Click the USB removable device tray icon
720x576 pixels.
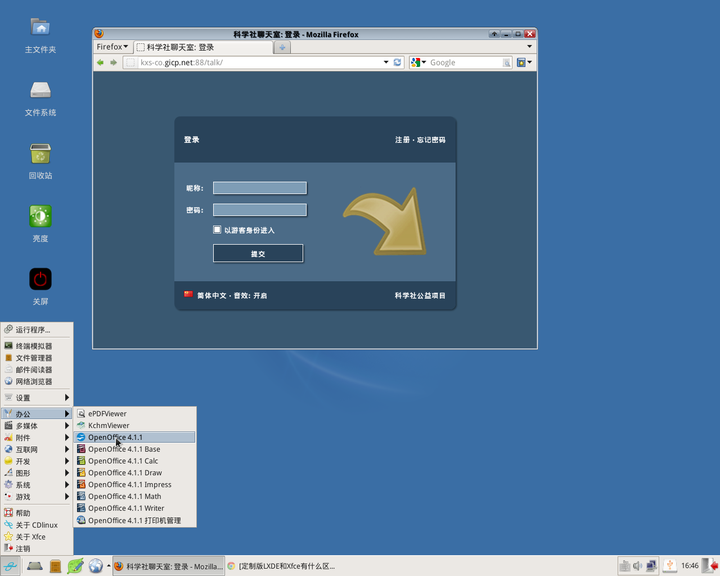(x=669, y=566)
